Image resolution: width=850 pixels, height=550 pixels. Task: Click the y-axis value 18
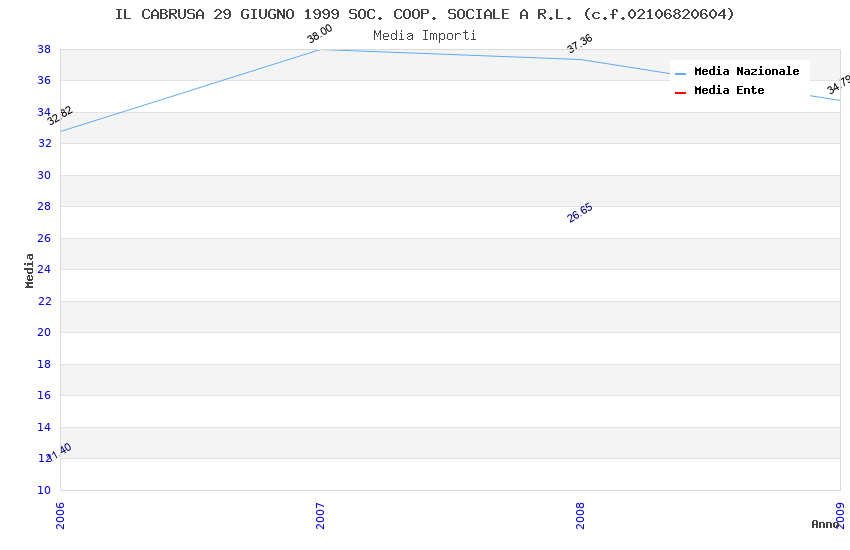(44, 364)
